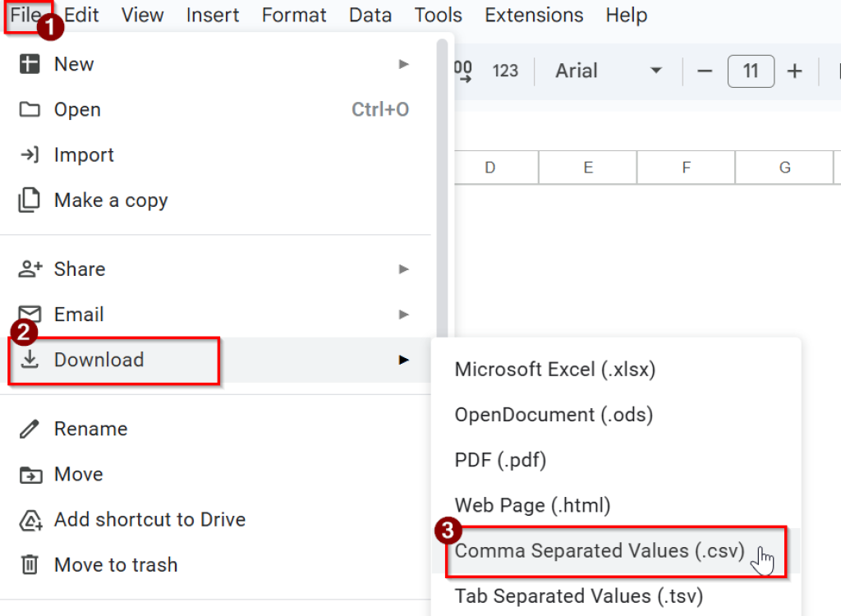Expand the New submenu arrow

[403, 64]
